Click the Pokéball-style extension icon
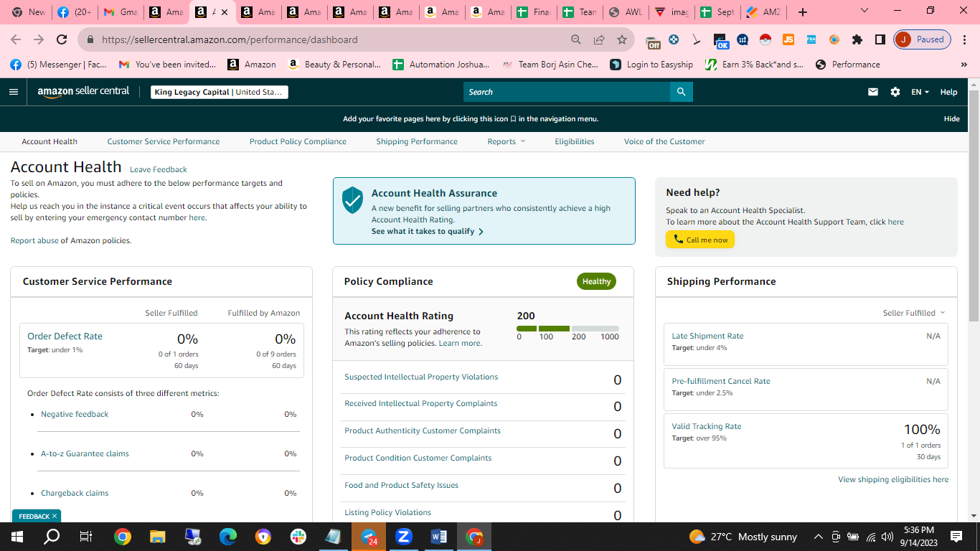Viewport: 980px width, 551px height. (x=765, y=39)
